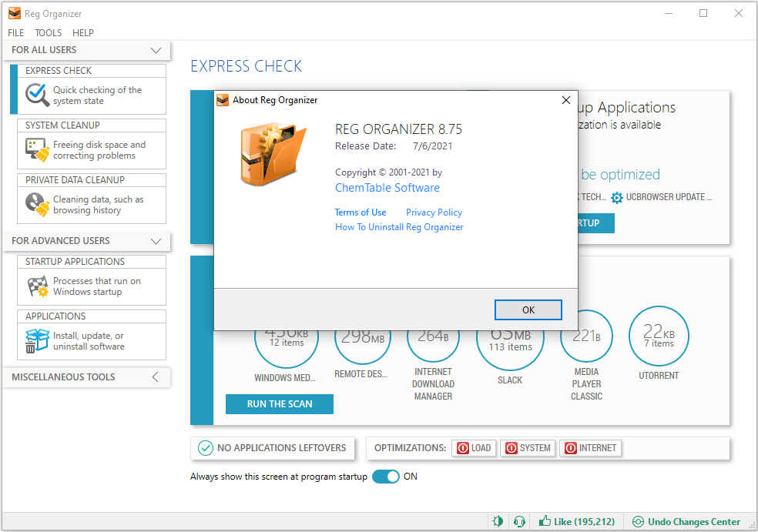758x532 pixels.
Task: Click the Reg Organizer icon in main title bar
Action: (x=15, y=14)
